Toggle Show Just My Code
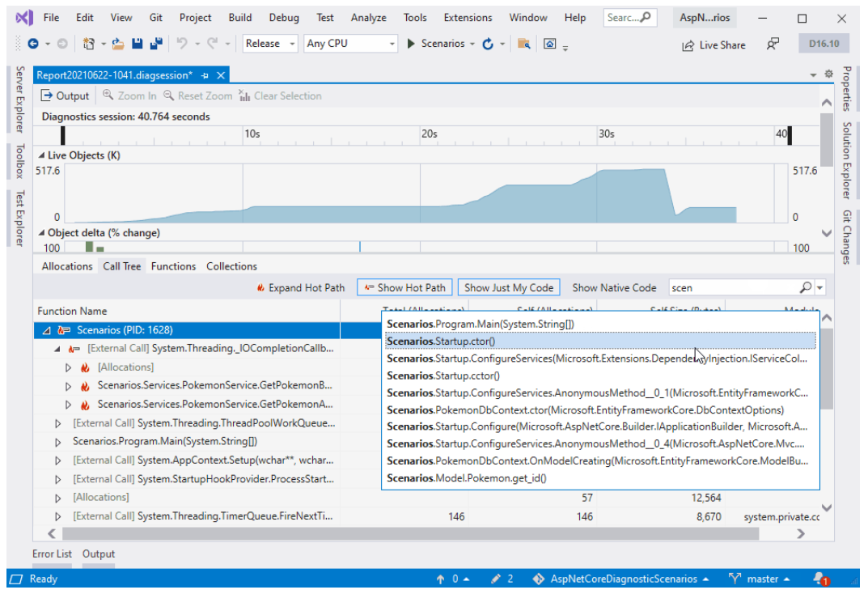Screen dimensions: 868x594 [x=509, y=287]
